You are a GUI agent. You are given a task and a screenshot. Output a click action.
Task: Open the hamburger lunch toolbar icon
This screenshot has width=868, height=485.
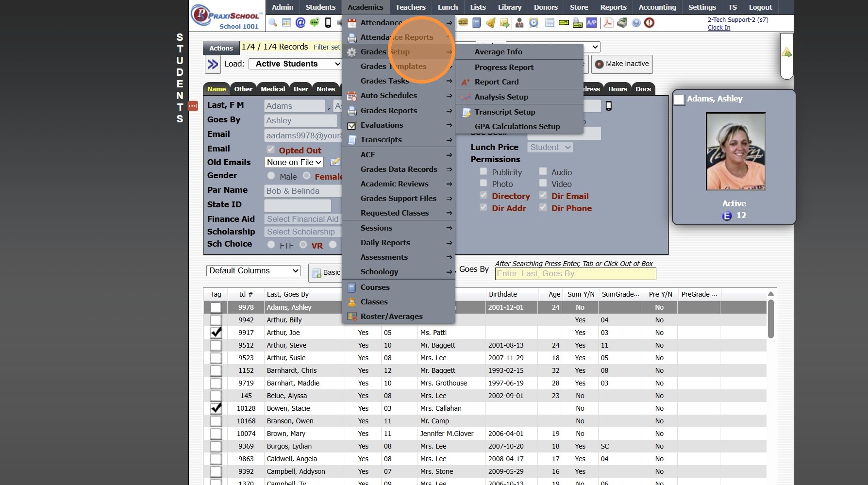tap(463, 22)
